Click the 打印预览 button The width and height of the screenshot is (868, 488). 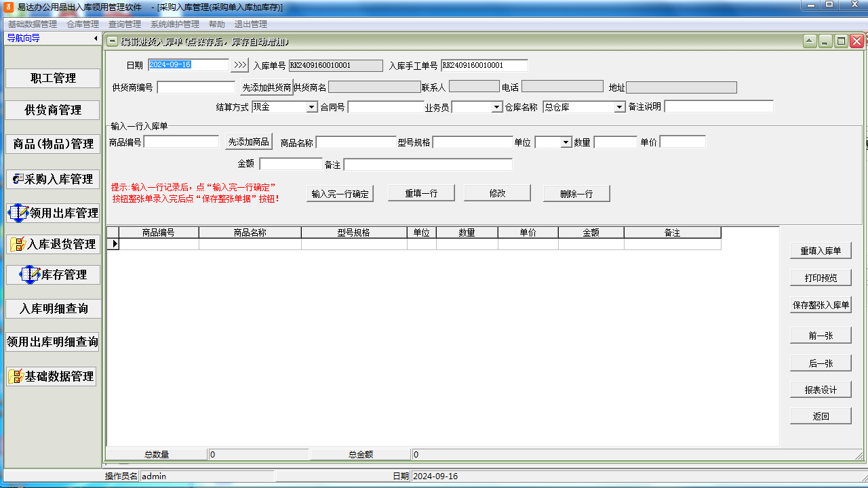[821, 278]
